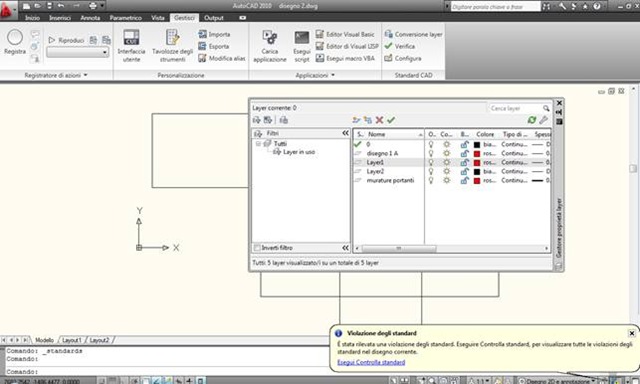
Task: Toggle on/off lightbulb for layer 0
Action: (431, 144)
